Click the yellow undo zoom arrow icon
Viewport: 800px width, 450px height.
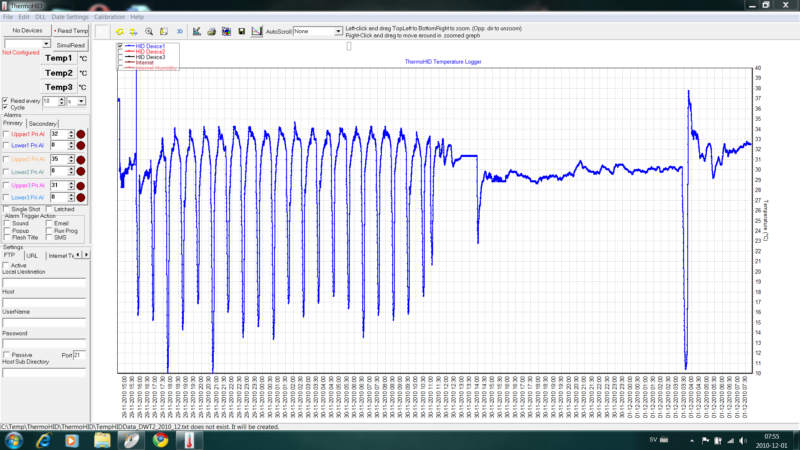(119, 31)
